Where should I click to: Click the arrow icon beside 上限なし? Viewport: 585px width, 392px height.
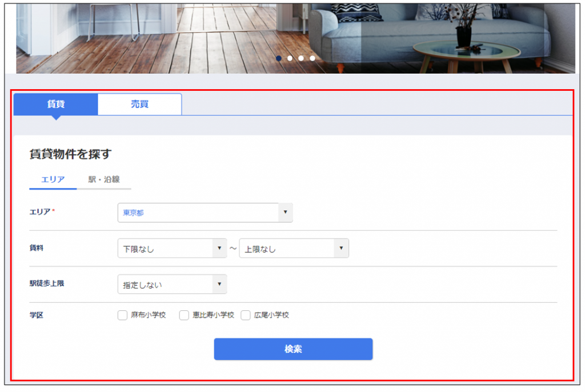tap(341, 249)
